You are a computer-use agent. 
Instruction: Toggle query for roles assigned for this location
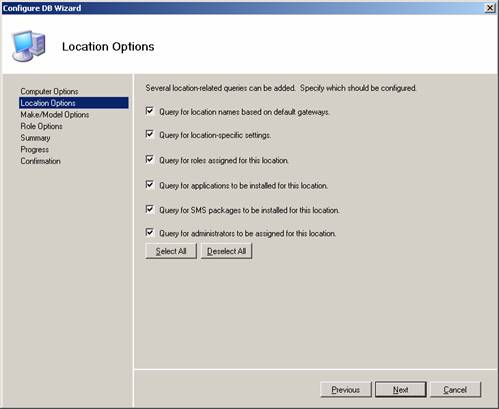150,160
